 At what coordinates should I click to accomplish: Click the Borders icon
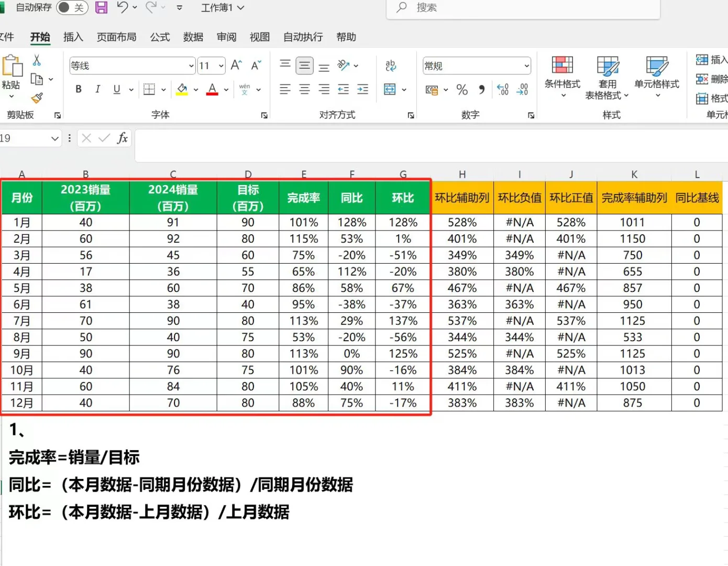click(x=149, y=89)
